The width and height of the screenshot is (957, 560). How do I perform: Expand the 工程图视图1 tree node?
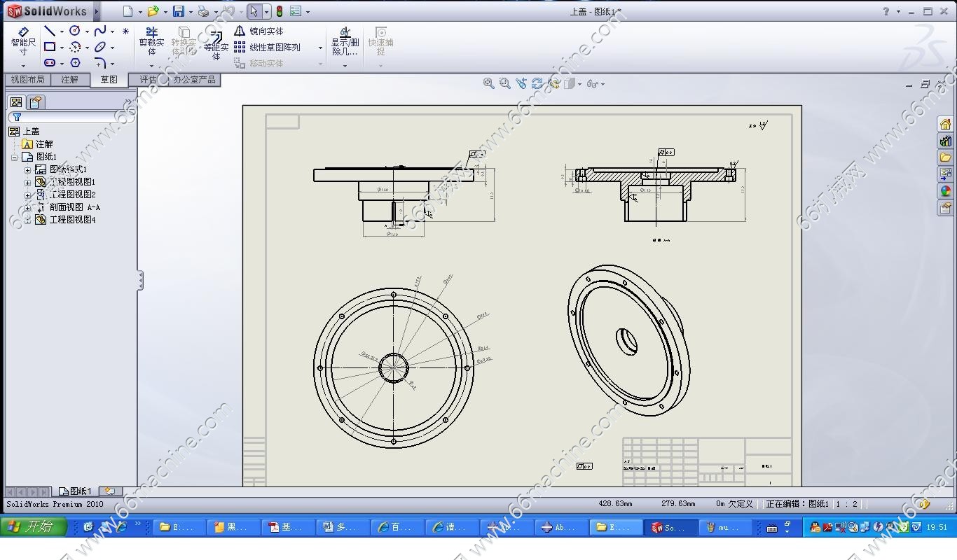pos(28,182)
